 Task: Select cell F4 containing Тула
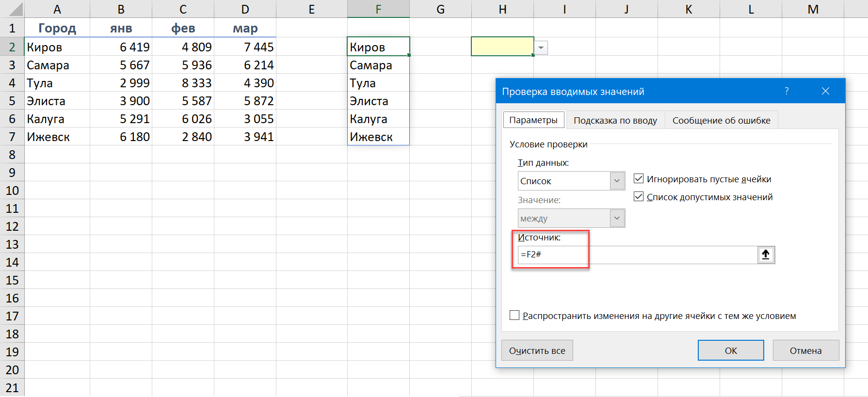click(378, 83)
